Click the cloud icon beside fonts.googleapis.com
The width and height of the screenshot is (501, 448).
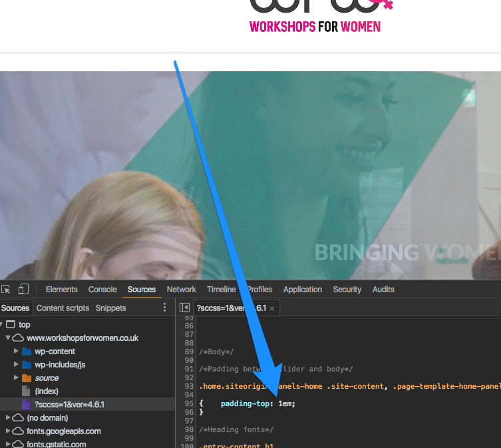click(x=18, y=431)
